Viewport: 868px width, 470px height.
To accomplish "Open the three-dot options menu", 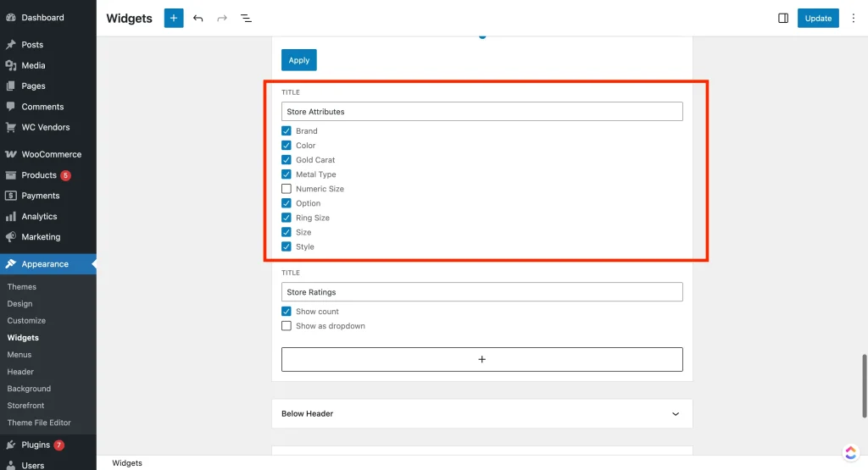I will coord(853,18).
